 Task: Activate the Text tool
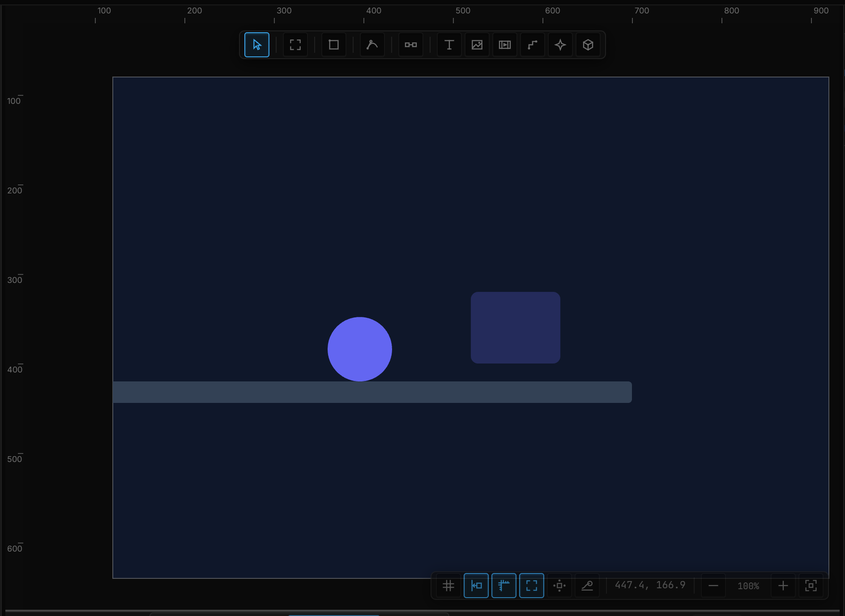point(449,45)
